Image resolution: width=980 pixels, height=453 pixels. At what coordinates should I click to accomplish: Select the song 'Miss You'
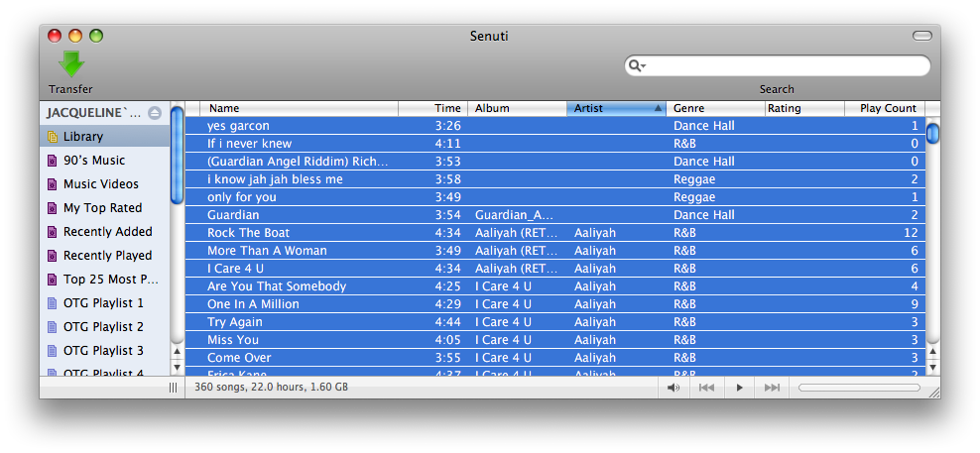[x=555, y=339]
